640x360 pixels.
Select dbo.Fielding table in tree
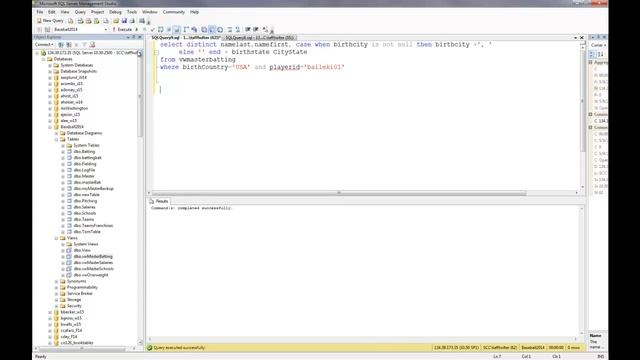(x=85, y=164)
